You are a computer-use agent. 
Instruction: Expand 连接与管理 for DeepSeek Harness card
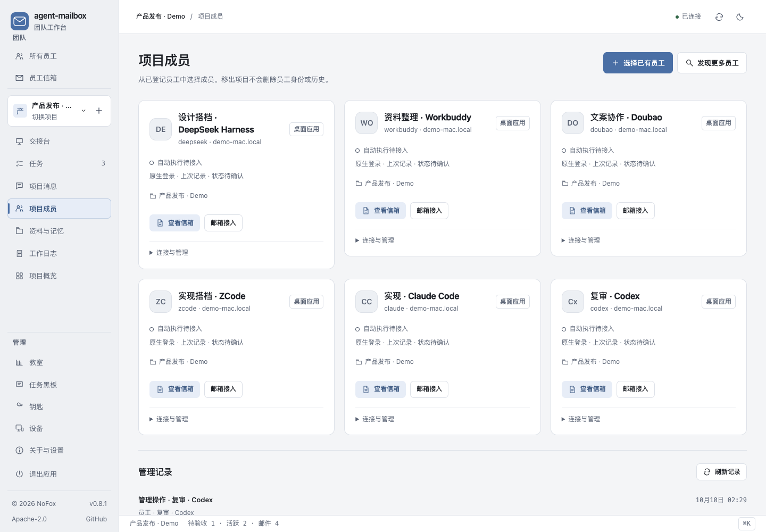pos(169,253)
